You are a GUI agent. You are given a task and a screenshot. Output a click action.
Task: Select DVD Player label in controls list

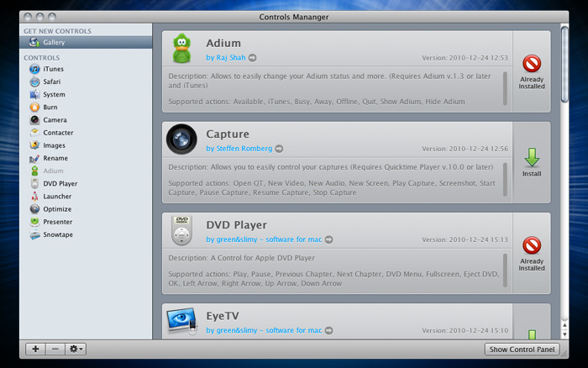(x=60, y=184)
